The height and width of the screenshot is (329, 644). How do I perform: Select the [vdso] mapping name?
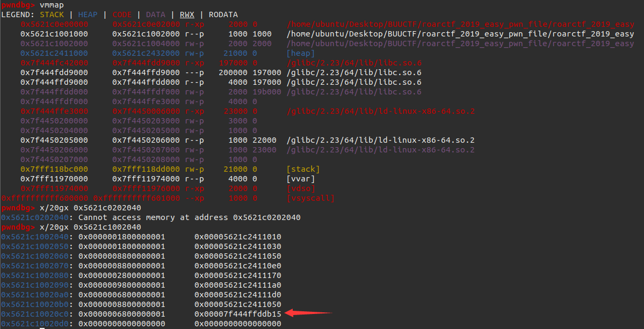(301, 188)
